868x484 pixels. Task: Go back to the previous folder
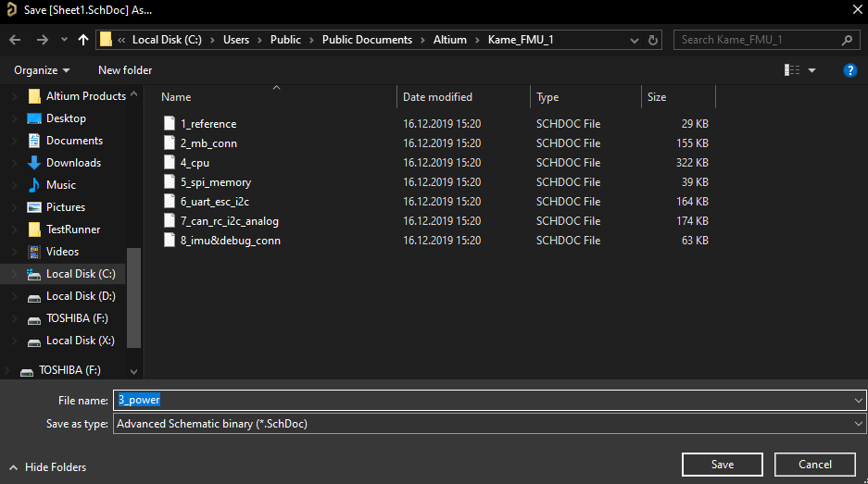tap(15, 40)
